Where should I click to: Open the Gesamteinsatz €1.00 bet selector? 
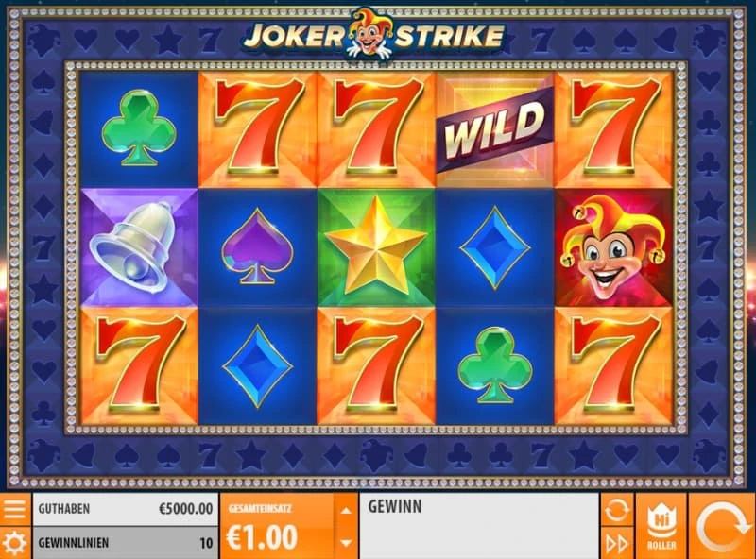tap(277, 526)
